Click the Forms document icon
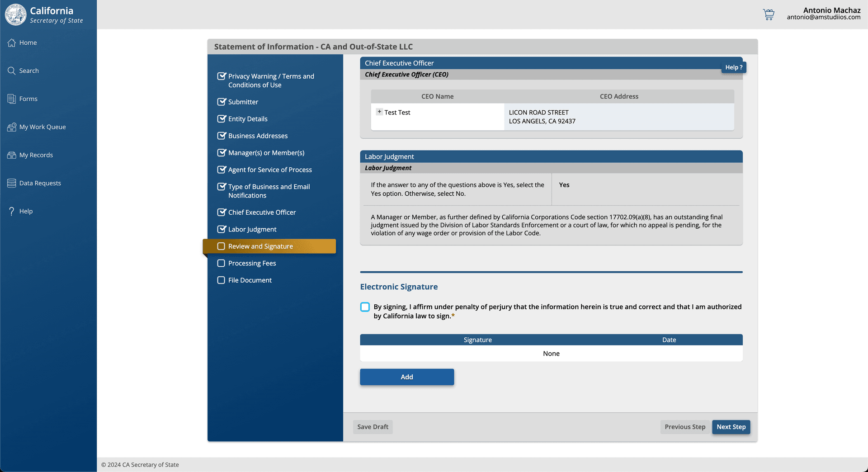Image resolution: width=868 pixels, height=472 pixels. pos(12,99)
